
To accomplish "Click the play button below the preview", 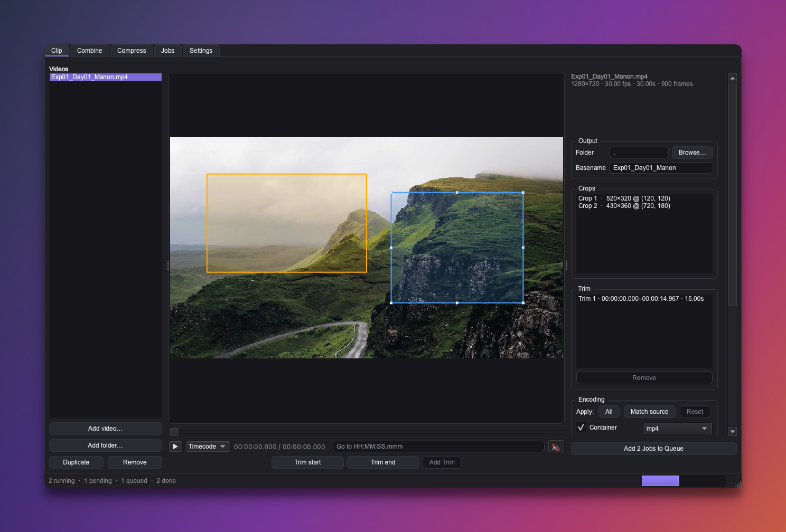I will 175,446.
